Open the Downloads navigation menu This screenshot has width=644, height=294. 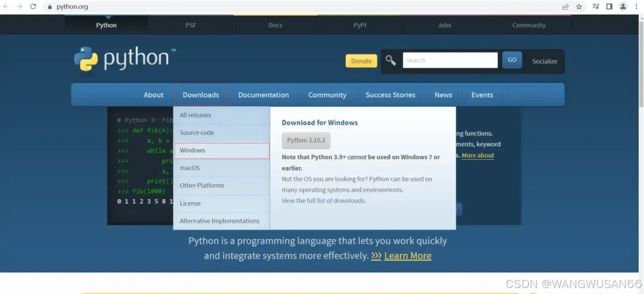coord(201,95)
